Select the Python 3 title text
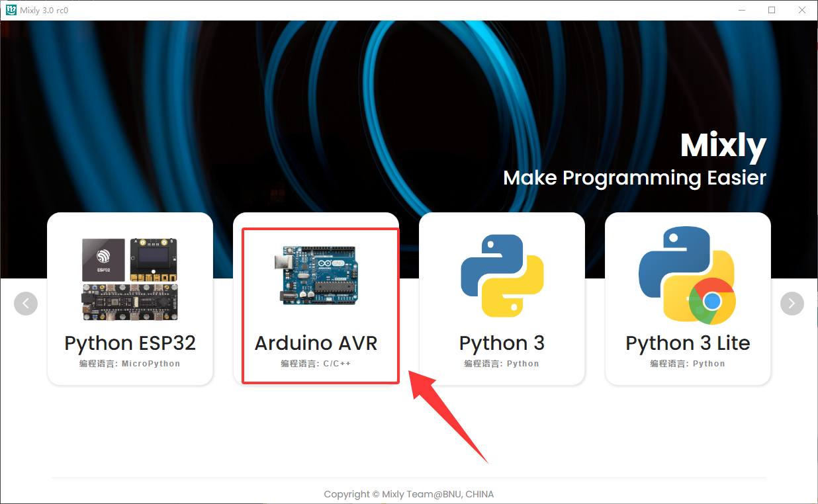 502,343
